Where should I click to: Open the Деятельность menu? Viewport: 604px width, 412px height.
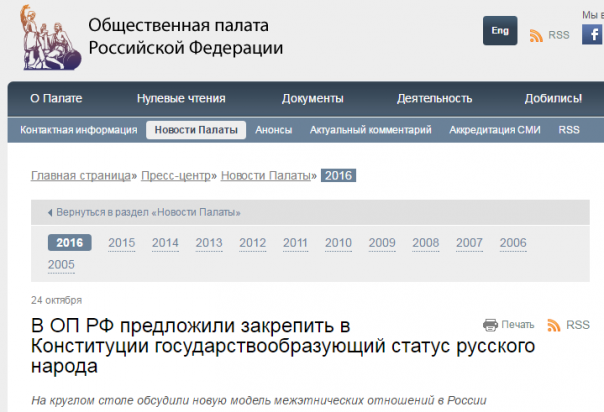pos(435,99)
